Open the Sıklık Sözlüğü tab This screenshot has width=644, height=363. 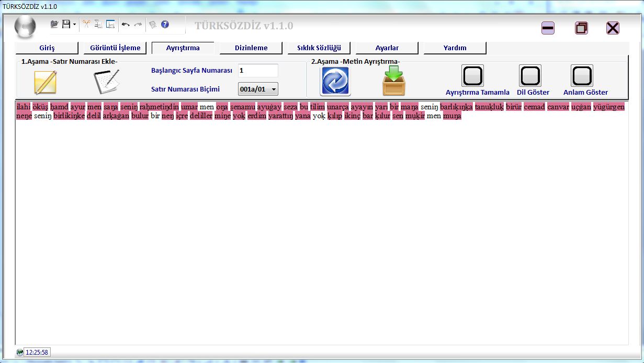pos(319,48)
